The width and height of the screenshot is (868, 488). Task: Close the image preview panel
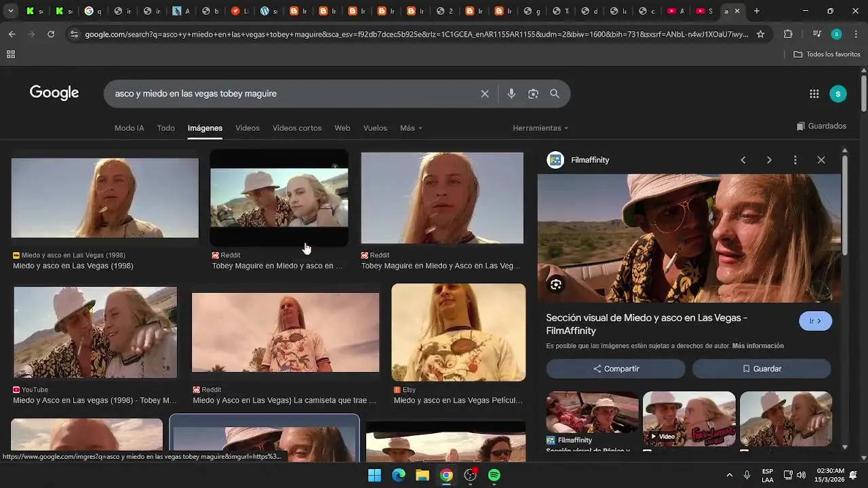(x=821, y=160)
